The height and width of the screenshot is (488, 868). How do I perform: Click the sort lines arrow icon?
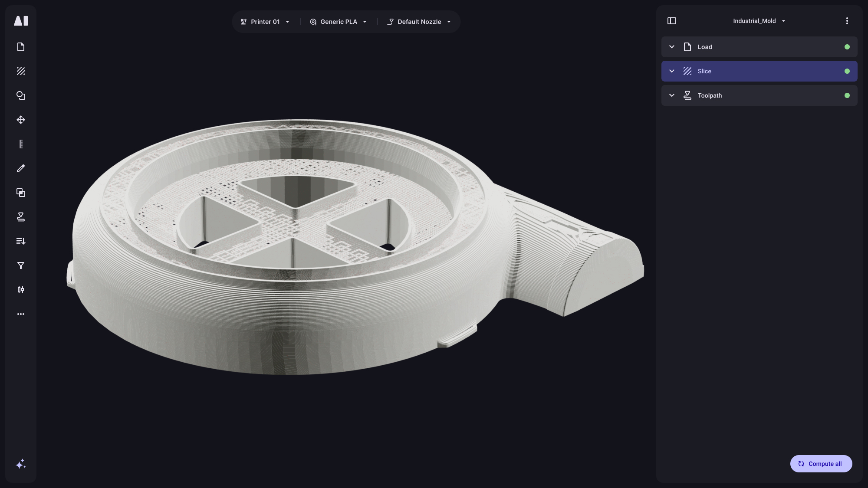(21, 241)
